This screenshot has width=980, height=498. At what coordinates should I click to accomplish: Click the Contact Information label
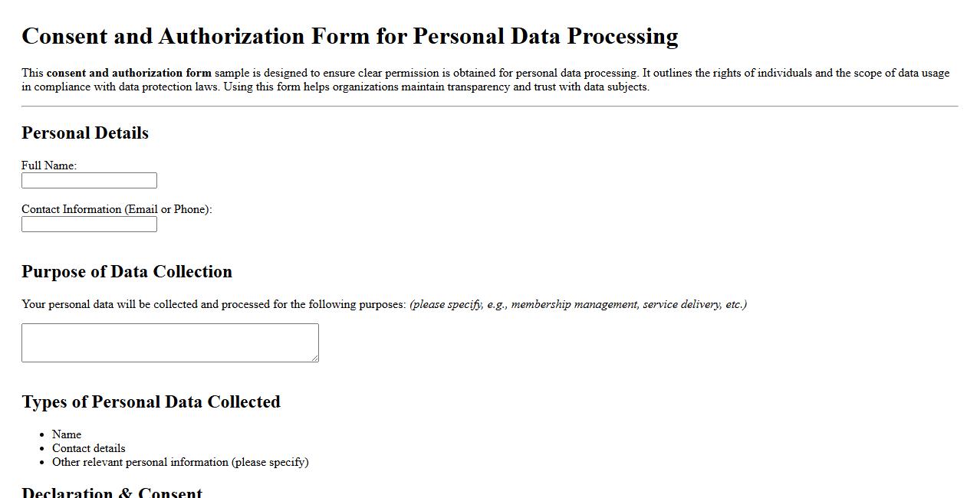[117, 209]
